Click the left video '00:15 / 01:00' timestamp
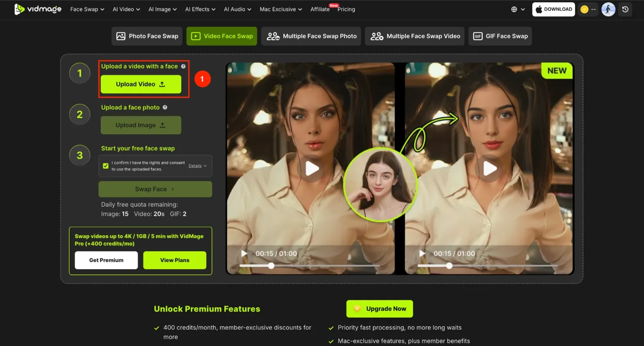This screenshot has height=346, width=644. click(276, 254)
